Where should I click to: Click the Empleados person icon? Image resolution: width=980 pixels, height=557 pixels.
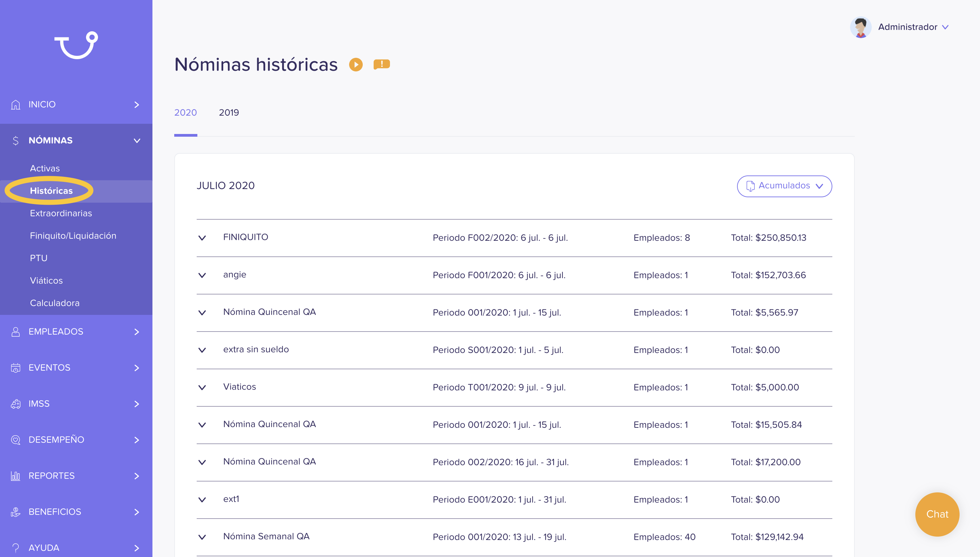pos(16,332)
